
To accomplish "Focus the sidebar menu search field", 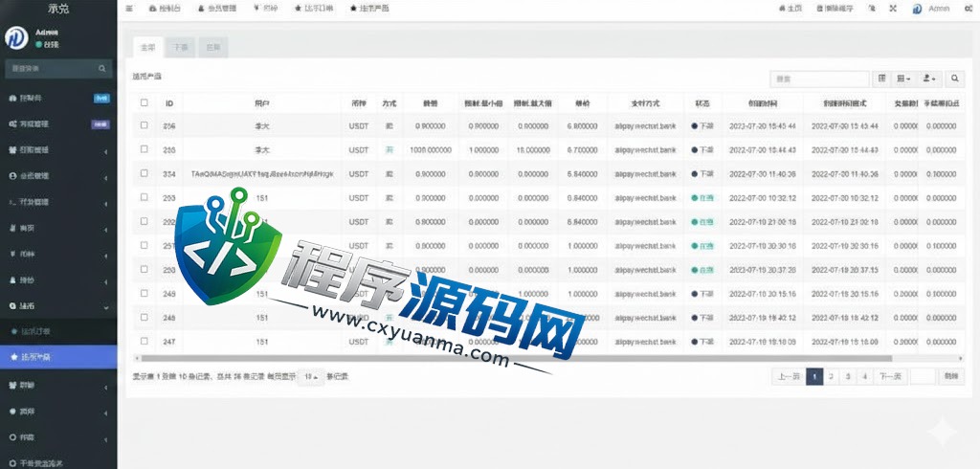I will (x=52, y=68).
